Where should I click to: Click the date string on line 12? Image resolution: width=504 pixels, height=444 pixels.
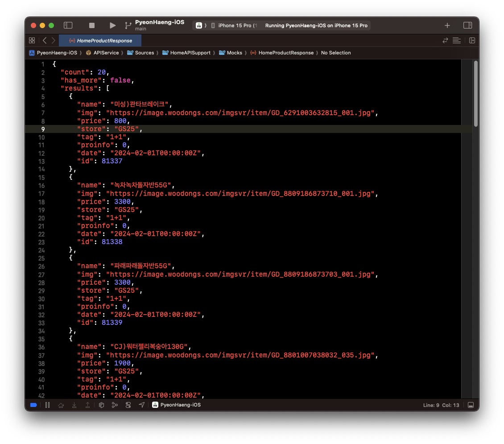[155, 153]
